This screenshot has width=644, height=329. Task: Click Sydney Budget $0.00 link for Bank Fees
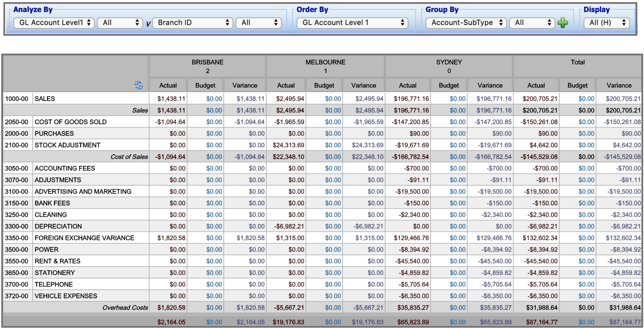[457, 203]
